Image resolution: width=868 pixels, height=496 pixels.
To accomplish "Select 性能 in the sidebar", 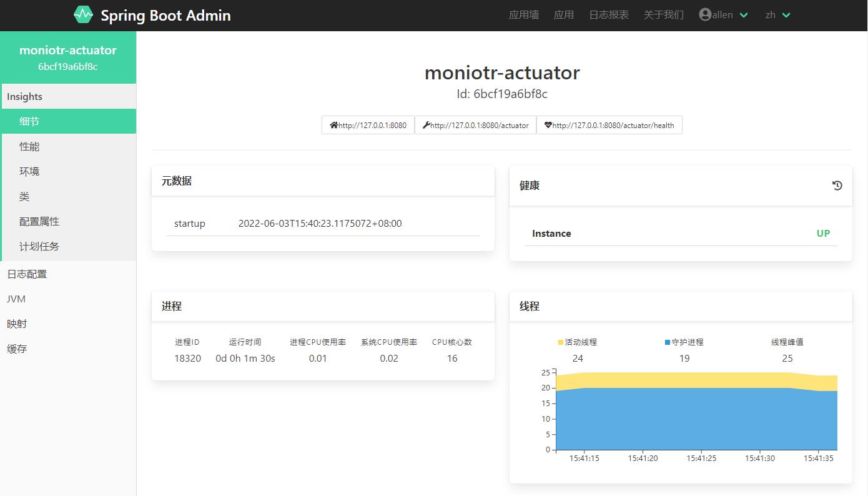I will click(x=68, y=146).
